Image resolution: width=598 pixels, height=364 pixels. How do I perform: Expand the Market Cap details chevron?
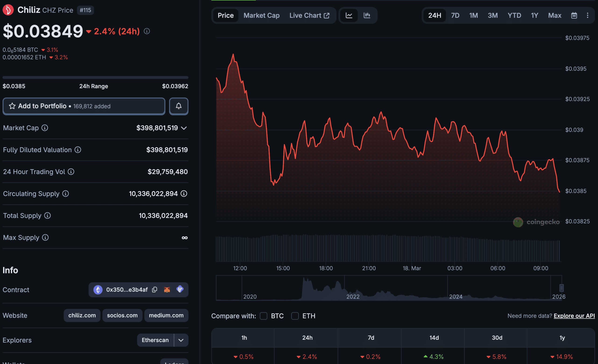(184, 128)
